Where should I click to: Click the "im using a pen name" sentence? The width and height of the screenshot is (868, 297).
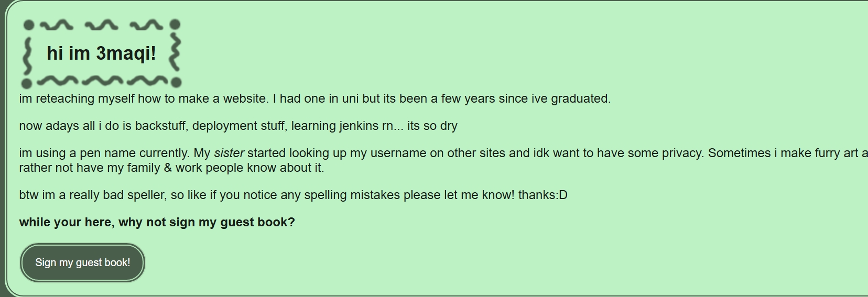coord(105,153)
